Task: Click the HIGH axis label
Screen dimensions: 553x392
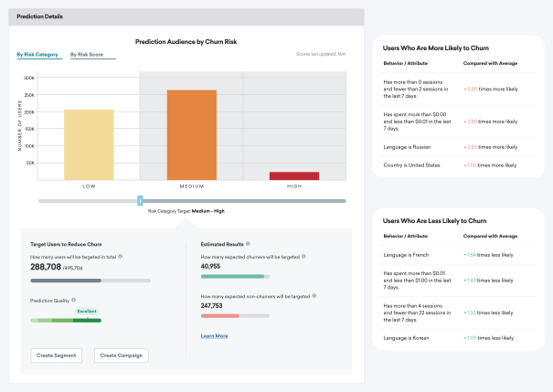Action: (294, 186)
